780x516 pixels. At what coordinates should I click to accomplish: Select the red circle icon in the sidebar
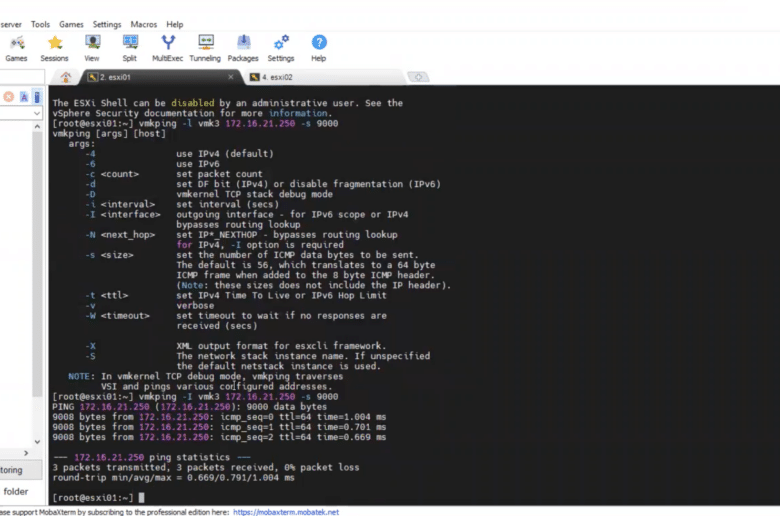tap(8, 97)
